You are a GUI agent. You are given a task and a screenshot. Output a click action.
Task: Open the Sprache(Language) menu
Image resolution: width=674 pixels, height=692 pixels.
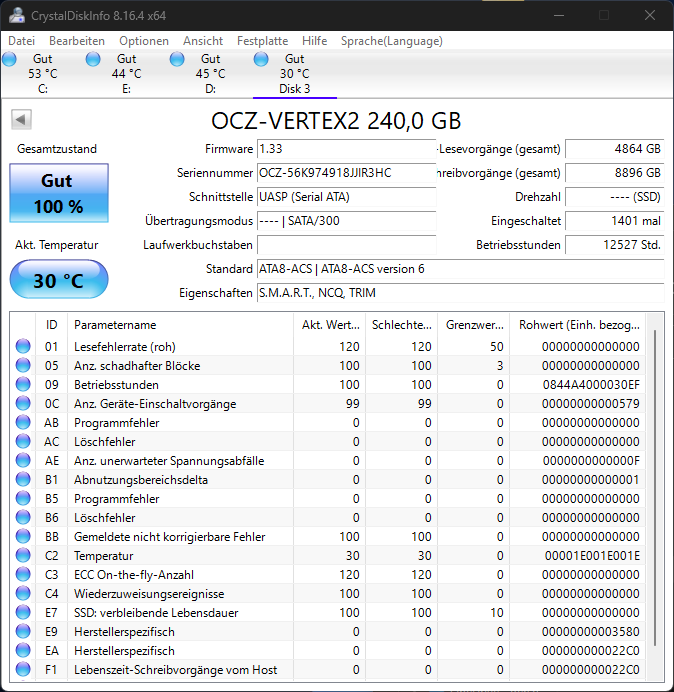pyautogui.click(x=392, y=41)
